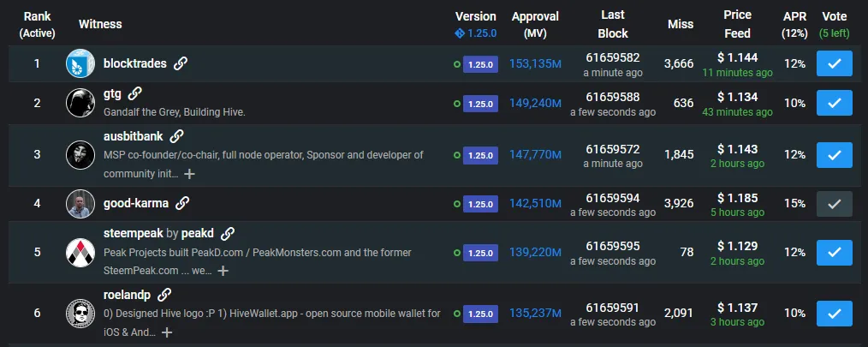Click steempeak avatar image
The height and width of the screenshot is (347, 868).
point(80,252)
